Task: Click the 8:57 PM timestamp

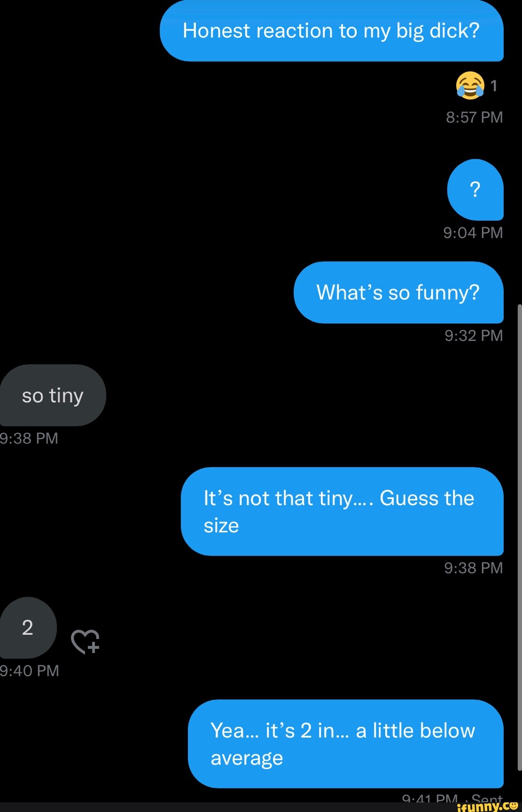Action: tap(474, 117)
